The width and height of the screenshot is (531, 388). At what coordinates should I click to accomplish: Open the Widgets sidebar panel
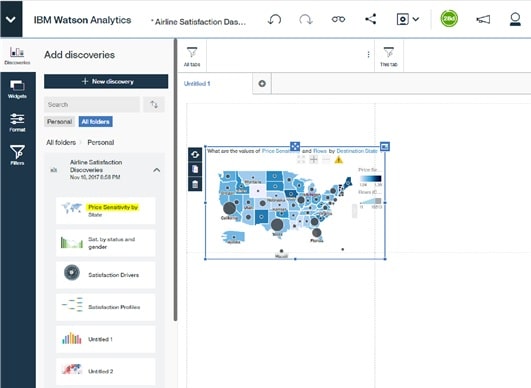click(x=17, y=89)
